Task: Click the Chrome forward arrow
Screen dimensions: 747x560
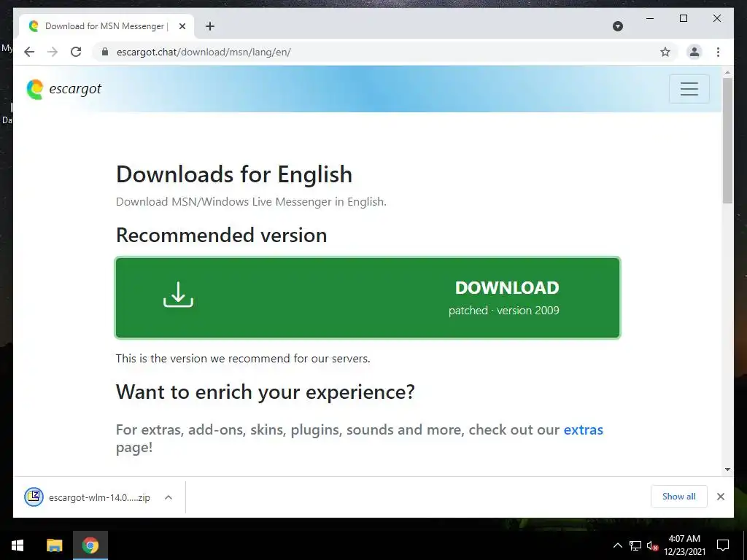Action: pos(53,52)
